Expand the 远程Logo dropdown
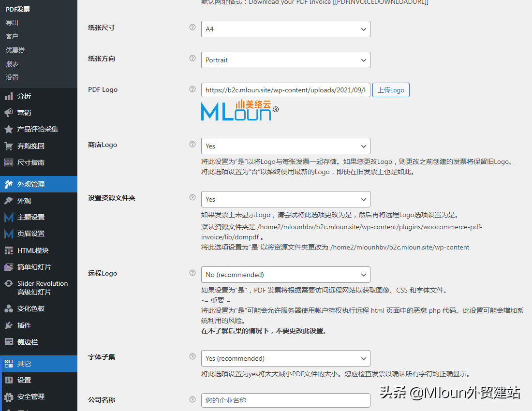The height and width of the screenshot is (411, 532). (x=285, y=274)
